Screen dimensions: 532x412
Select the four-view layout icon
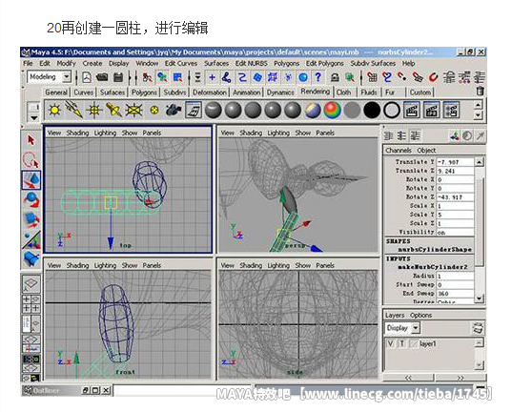31,304
